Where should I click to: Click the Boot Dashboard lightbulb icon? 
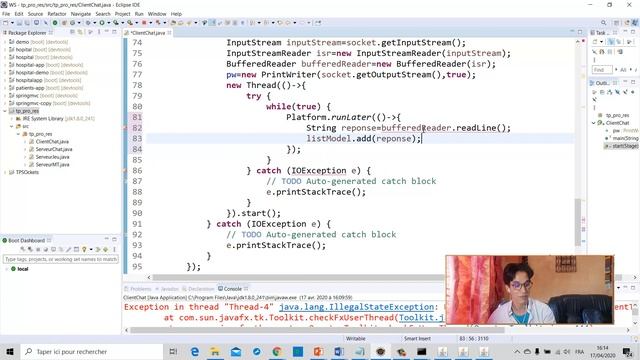[84, 249]
